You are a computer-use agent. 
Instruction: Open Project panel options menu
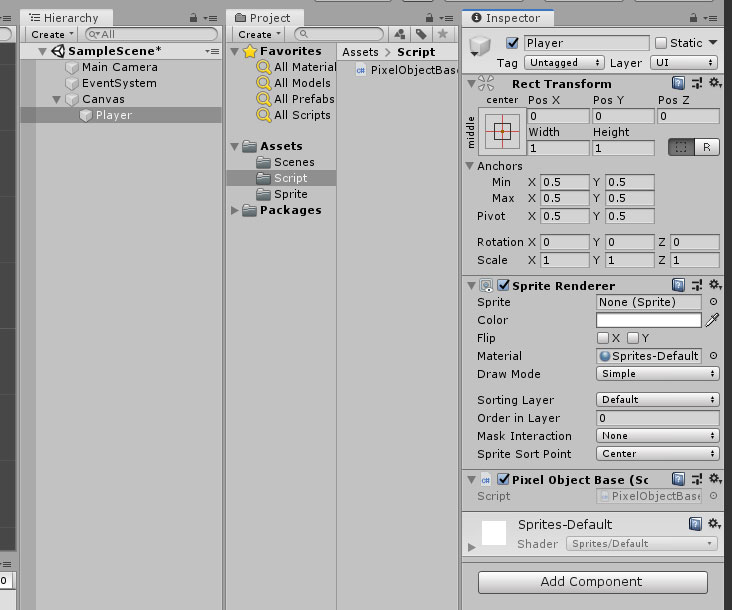[x=446, y=18]
